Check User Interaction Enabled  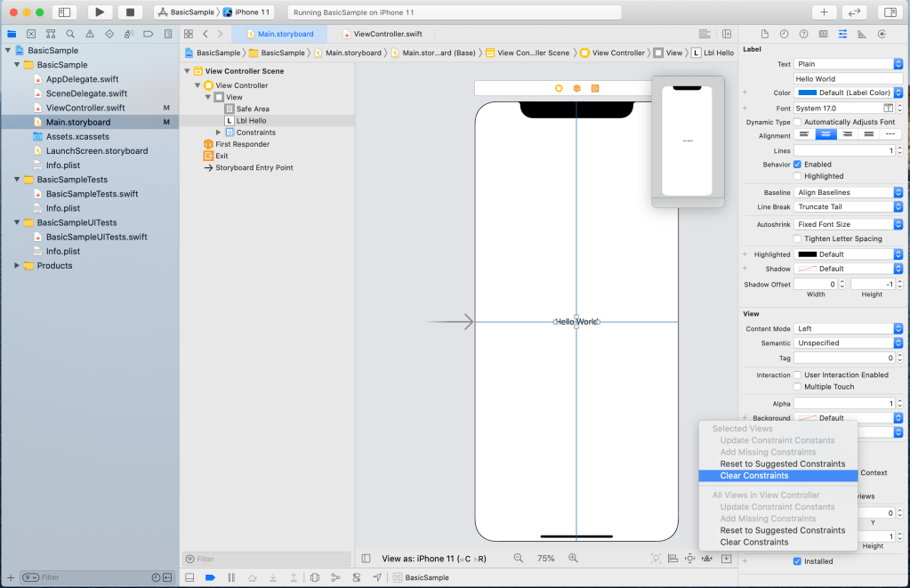797,375
